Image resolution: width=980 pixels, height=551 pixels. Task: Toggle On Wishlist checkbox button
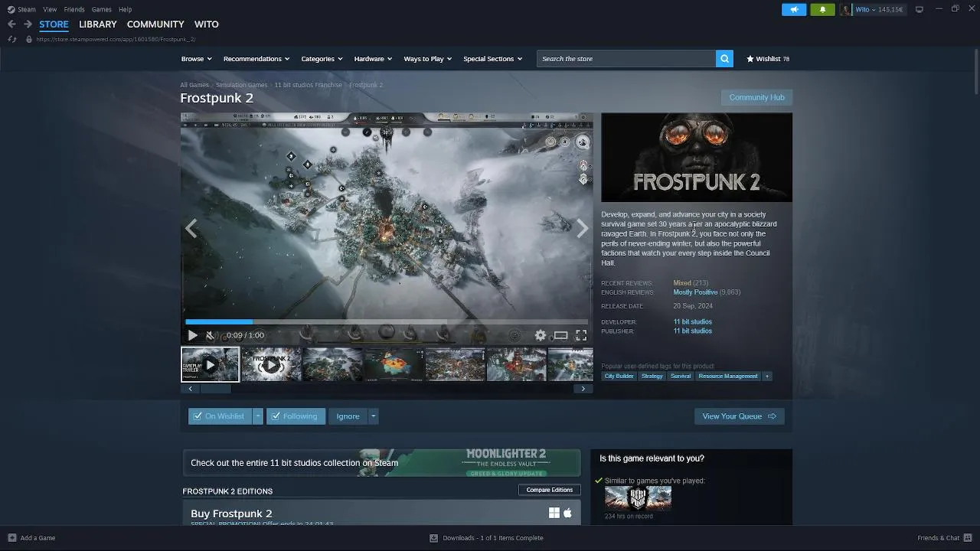point(220,416)
